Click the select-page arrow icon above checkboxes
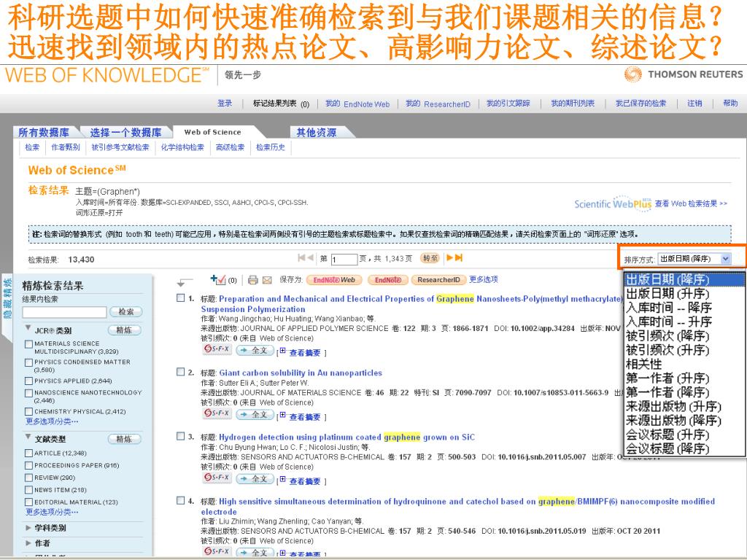747x560 pixels. tap(184, 281)
